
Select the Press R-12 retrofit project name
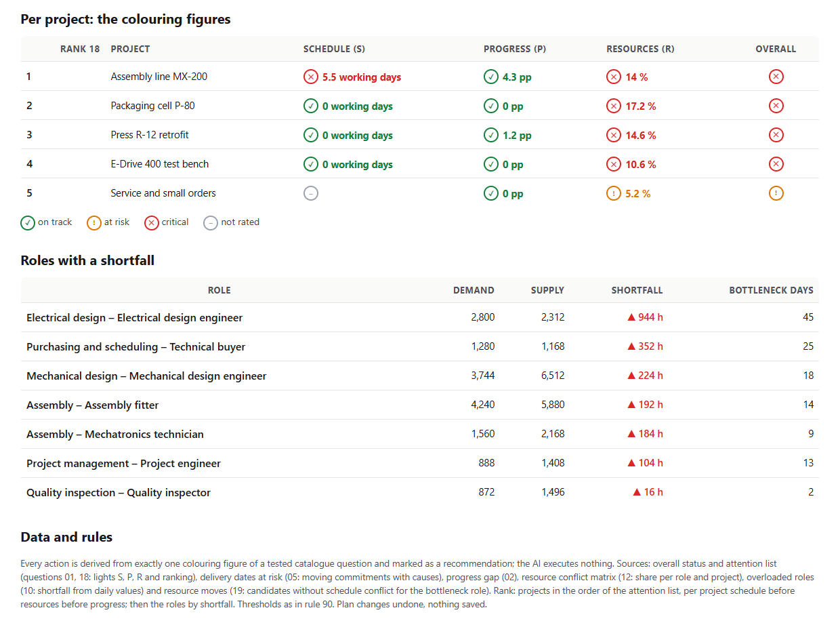pyautogui.click(x=150, y=135)
